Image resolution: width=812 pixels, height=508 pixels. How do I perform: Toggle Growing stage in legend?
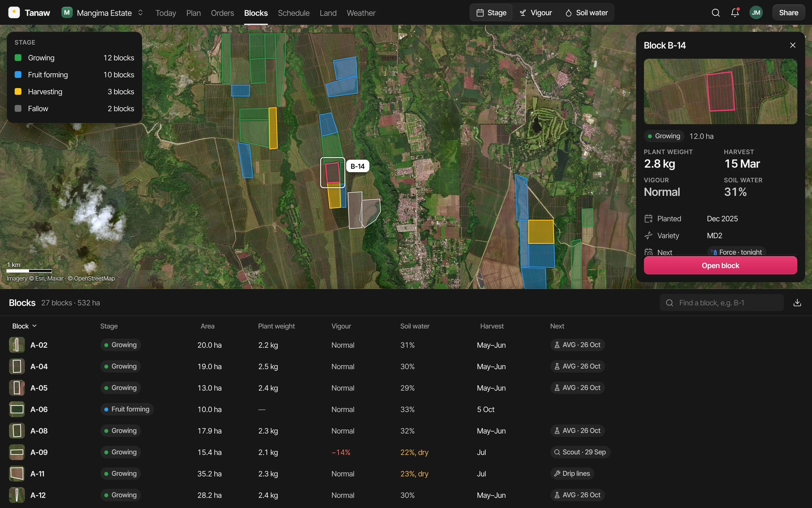(74, 58)
